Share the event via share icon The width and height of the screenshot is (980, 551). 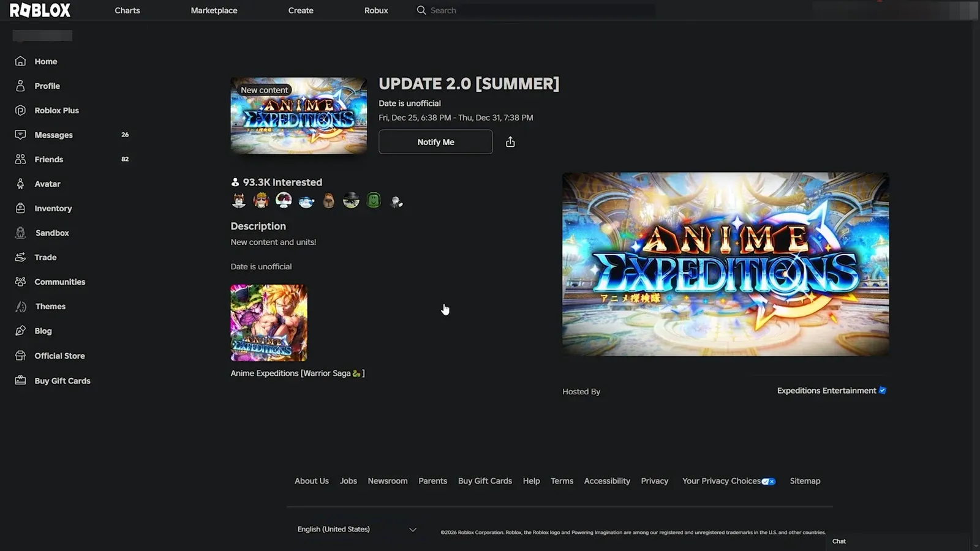pos(510,142)
